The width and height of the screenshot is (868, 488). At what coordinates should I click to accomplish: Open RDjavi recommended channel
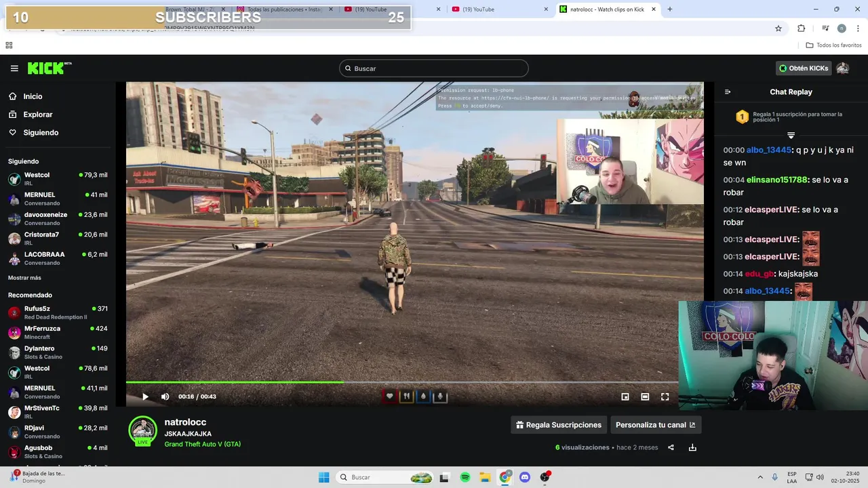coord(58,432)
